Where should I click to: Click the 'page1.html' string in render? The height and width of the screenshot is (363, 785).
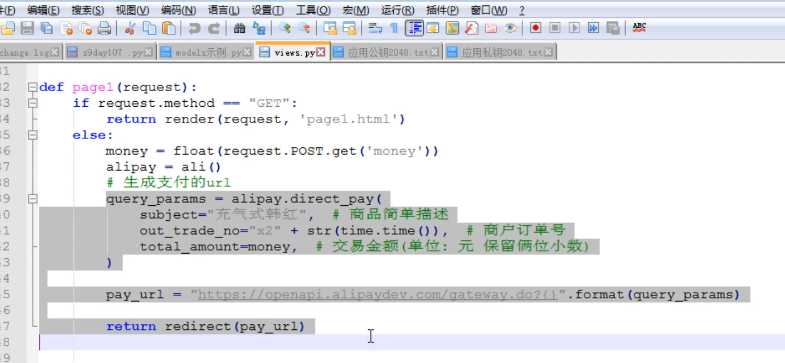[x=350, y=119]
